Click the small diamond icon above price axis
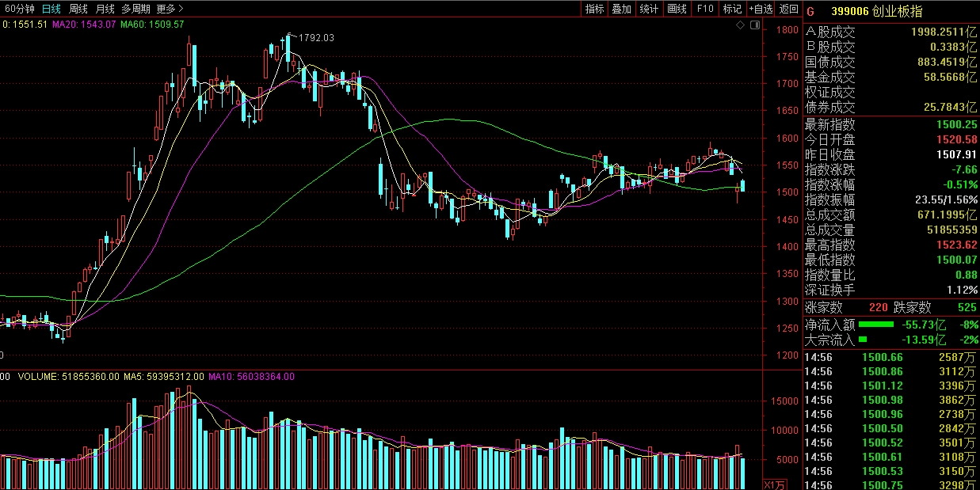The height and width of the screenshot is (490, 980). (x=741, y=25)
